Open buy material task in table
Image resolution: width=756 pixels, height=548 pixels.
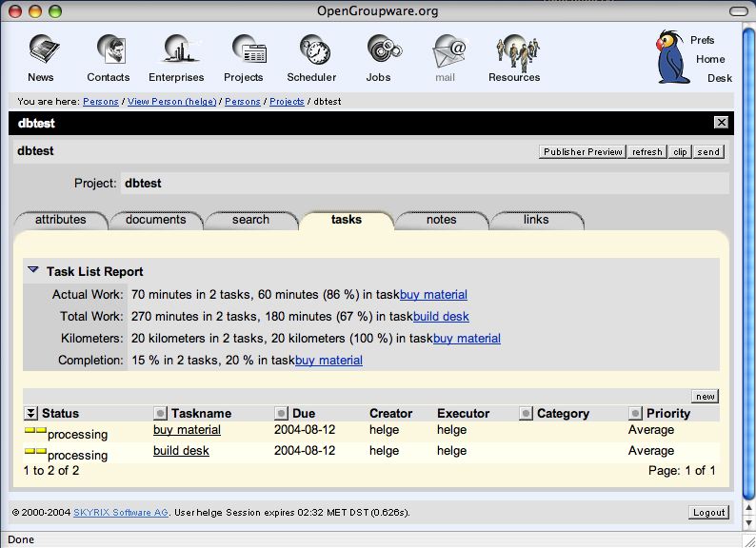pyautogui.click(x=187, y=429)
